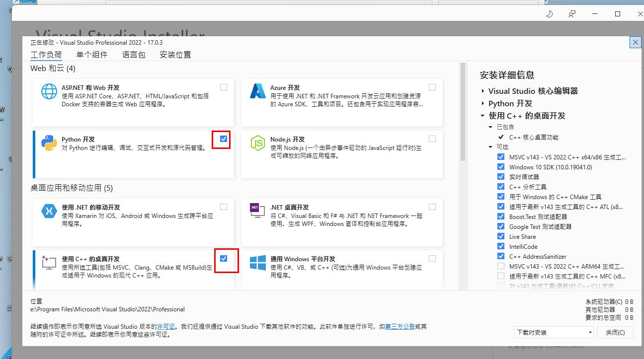Collapse the Included (已包含) section

(x=490, y=127)
